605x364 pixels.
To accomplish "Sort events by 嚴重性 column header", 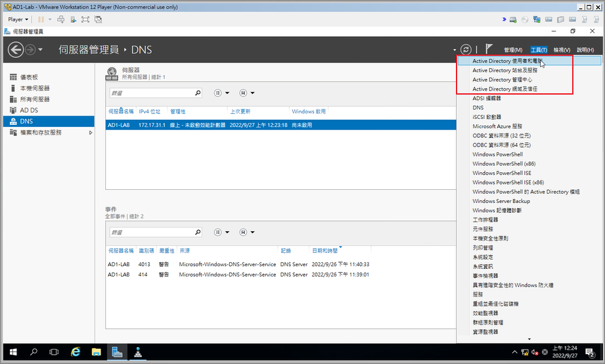I will pyautogui.click(x=167, y=250).
